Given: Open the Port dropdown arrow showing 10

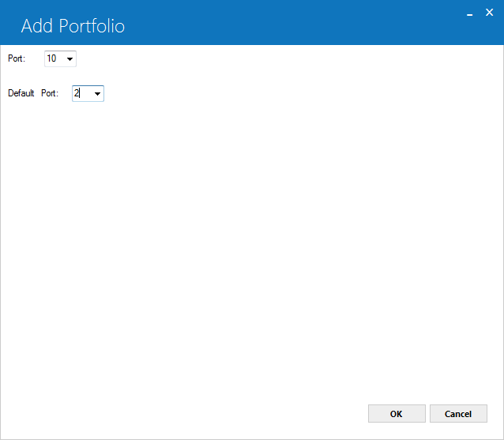Looking at the screenshot, I should coord(70,58).
